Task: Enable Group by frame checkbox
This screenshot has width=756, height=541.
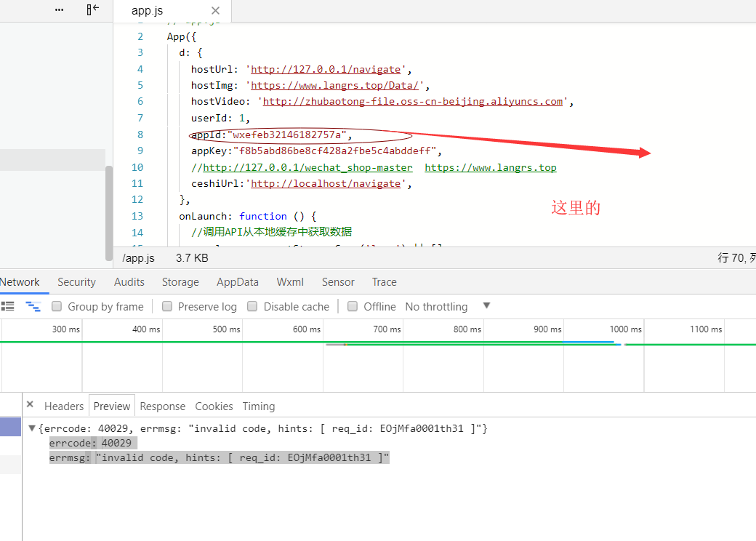Action: 57,306
